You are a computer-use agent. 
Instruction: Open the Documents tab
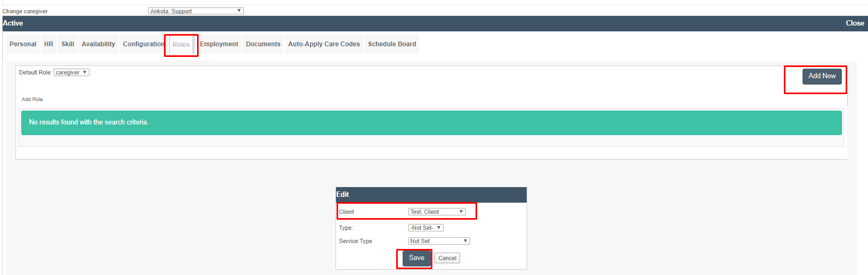(x=263, y=44)
